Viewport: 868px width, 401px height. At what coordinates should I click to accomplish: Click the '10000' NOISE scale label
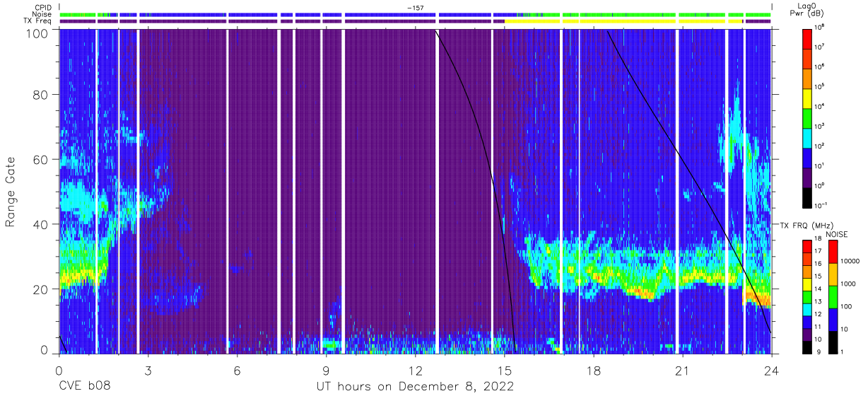(851, 261)
